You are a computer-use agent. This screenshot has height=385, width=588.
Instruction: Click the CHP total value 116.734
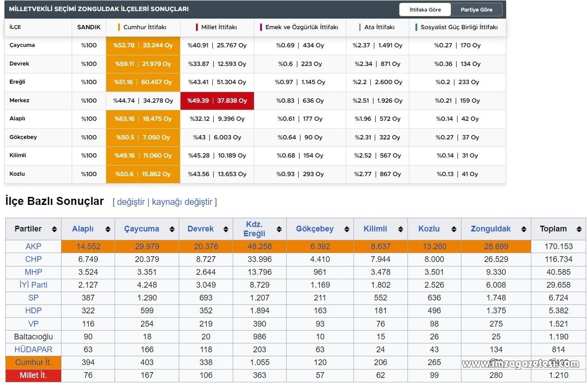(x=558, y=259)
